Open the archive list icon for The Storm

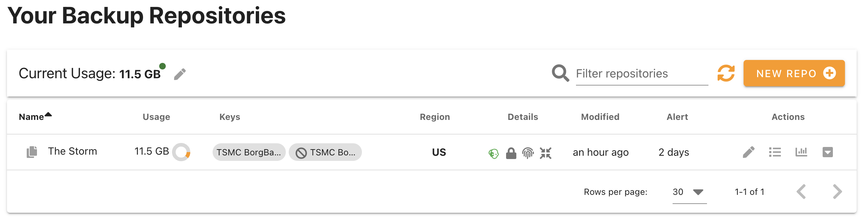775,152
